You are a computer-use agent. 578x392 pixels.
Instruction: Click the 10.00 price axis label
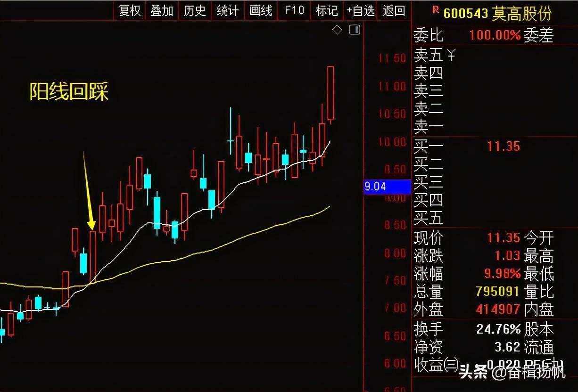(392, 142)
